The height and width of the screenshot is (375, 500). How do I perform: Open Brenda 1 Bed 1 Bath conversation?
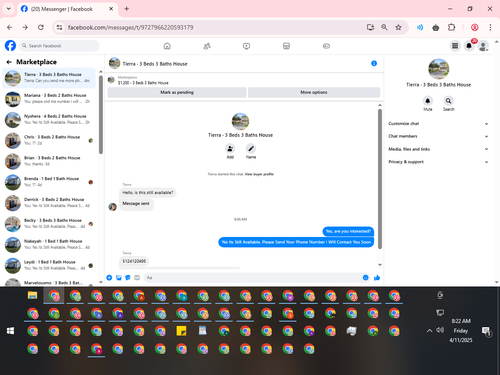[x=49, y=182]
